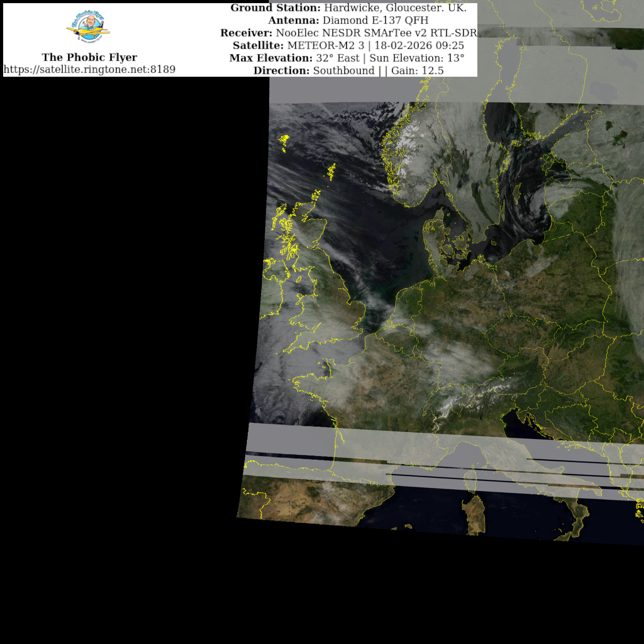The height and width of the screenshot is (644, 644).
Task: Click the Receiver NooElec NESDR text
Action: 348,33
